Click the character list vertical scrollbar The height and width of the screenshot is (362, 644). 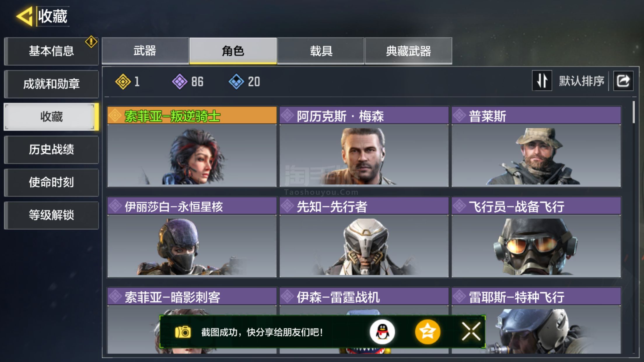633,112
